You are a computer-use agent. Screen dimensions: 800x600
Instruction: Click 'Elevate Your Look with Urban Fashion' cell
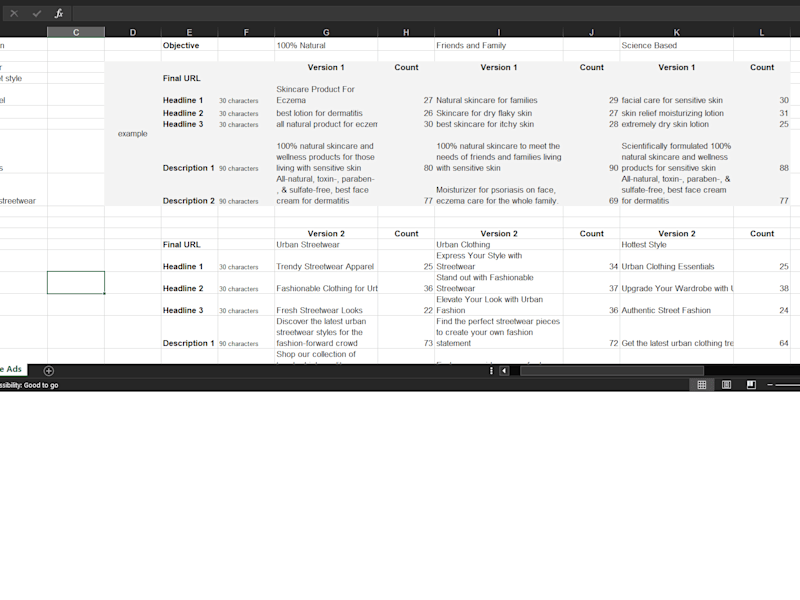pos(498,305)
